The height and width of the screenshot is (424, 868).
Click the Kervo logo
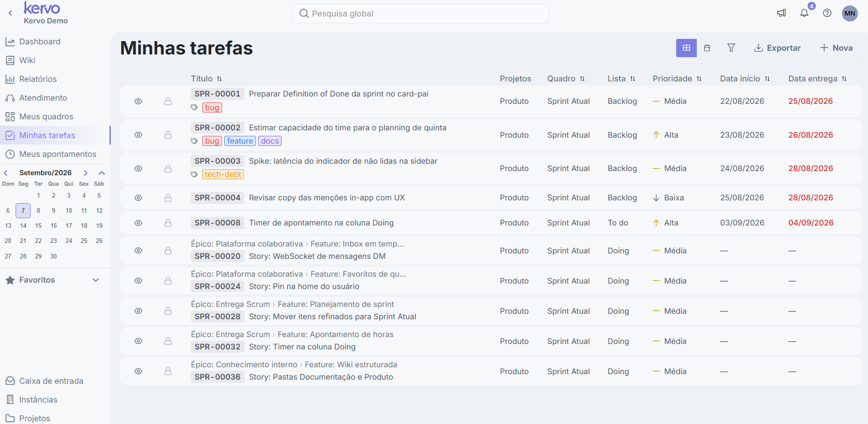tap(42, 8)
